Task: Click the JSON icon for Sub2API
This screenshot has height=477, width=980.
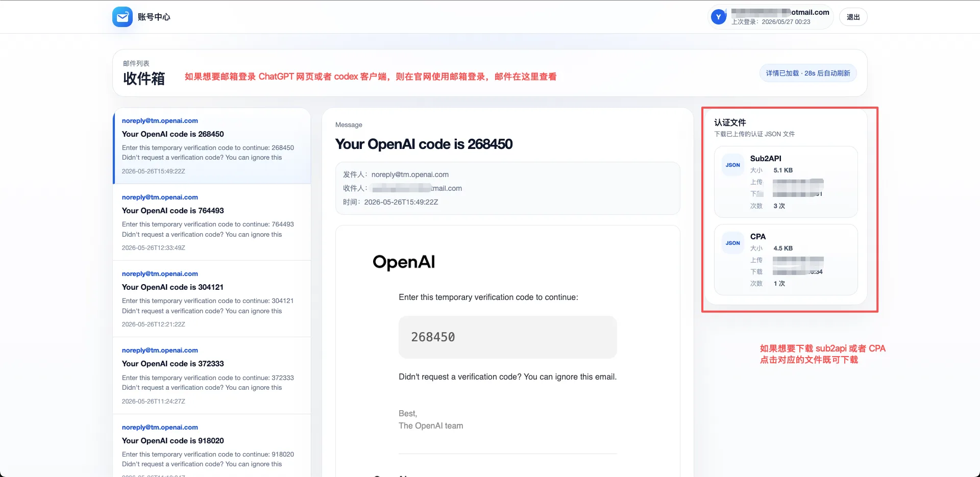Action: (732, 165)
